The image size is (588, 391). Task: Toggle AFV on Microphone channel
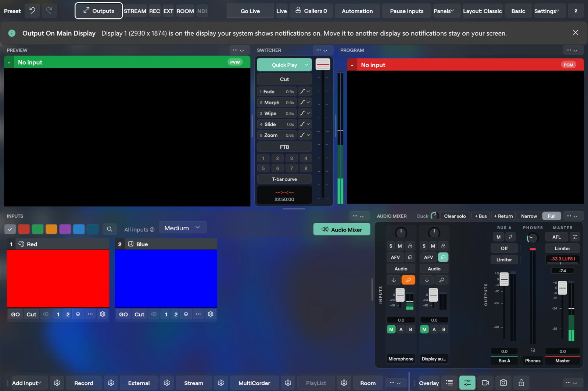click(x=395, y=257)
